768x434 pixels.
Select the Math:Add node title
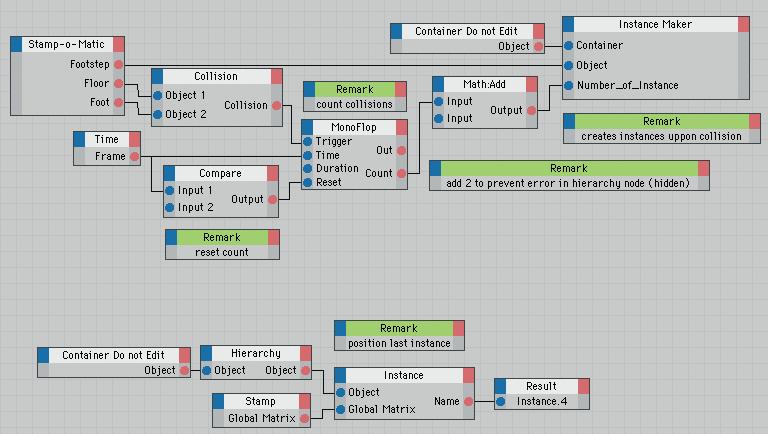[484, 84]
